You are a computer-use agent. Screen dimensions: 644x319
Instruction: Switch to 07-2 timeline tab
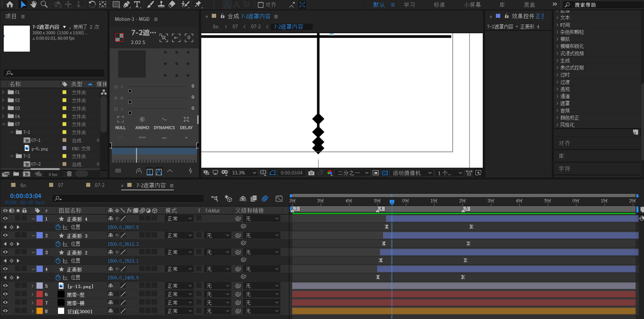coord(100,185)
